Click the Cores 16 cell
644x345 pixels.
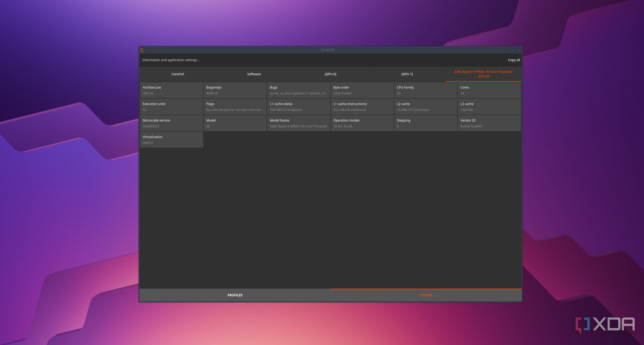[x=489, y=90]
